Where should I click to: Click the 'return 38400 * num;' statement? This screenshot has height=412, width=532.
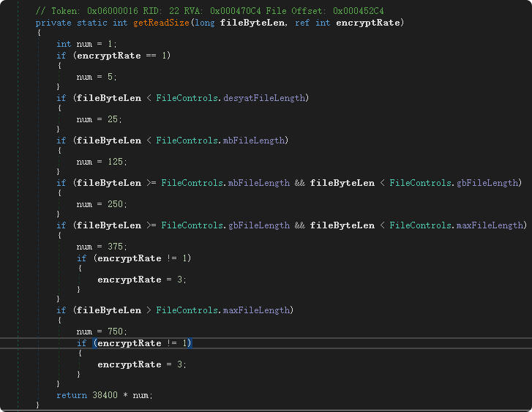pos(105,395)
